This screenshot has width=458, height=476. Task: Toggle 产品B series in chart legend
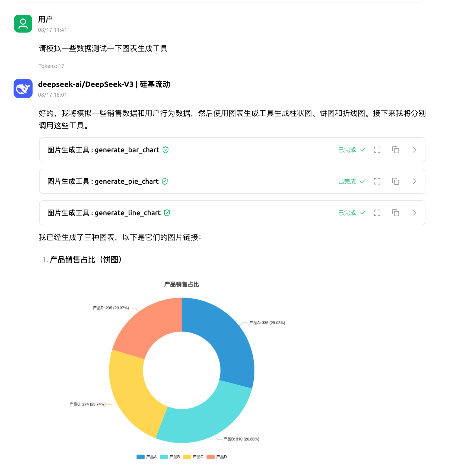pyautogui.click(x=170, y=457)
